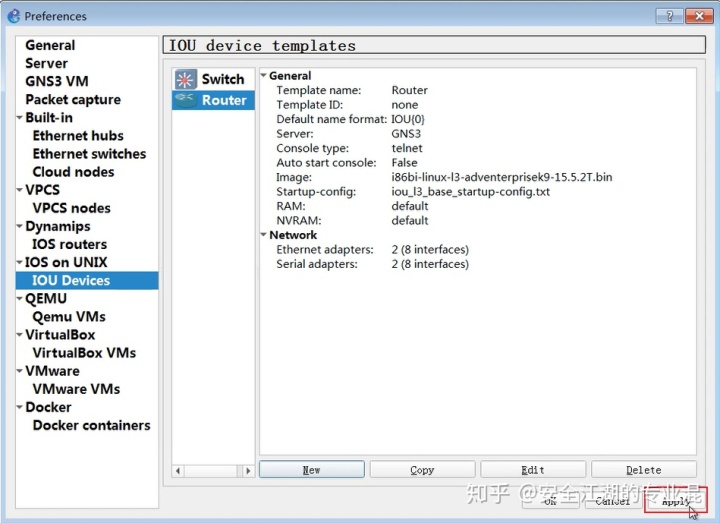The height and width of the screenshot is (523, 720).
Task: Click the Template ID value none
Action: tap(405, 105)
